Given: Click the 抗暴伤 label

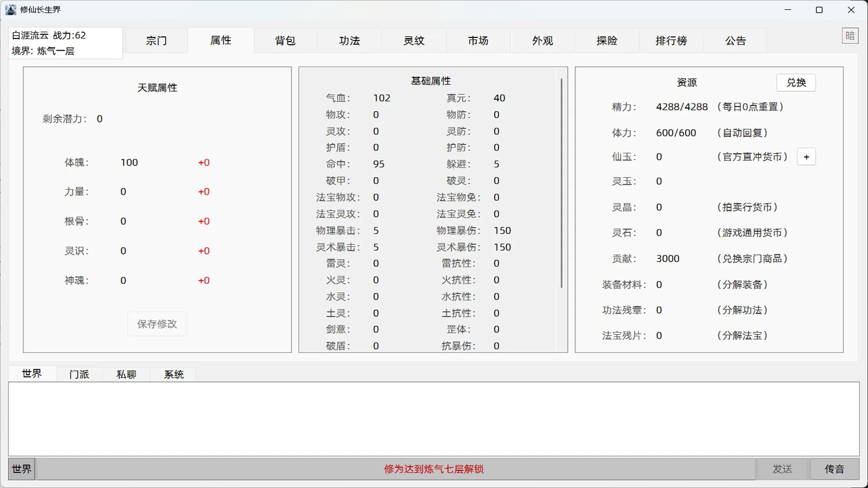Looking at the screenshot, I should coord(458,346).
